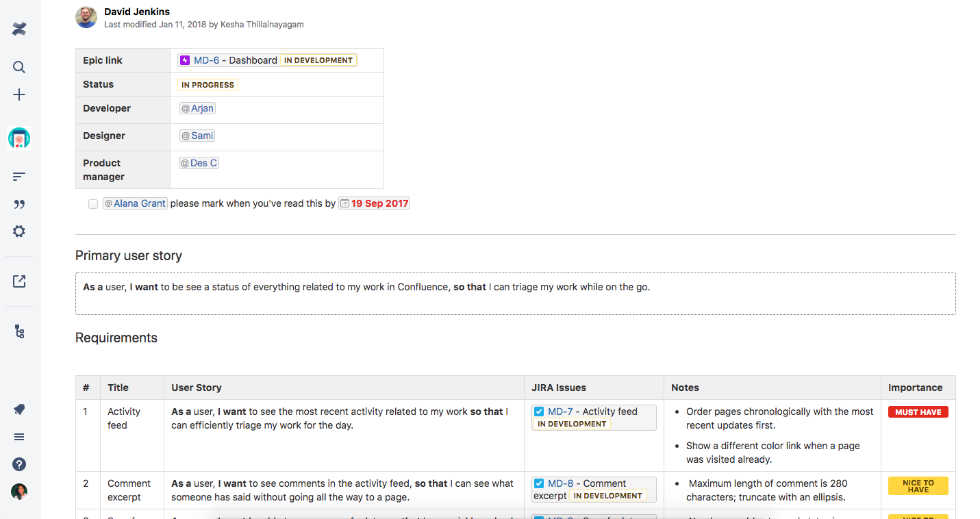Open space settings via the gear icon
Screen dimensions: 980x519
pyautogui.click(x=18, y=231)
